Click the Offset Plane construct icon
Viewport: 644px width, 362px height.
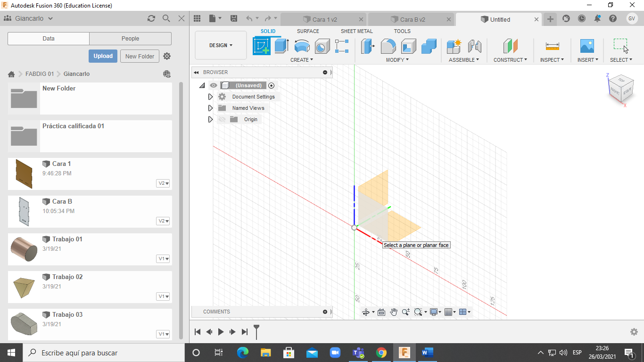pos(511,46)
